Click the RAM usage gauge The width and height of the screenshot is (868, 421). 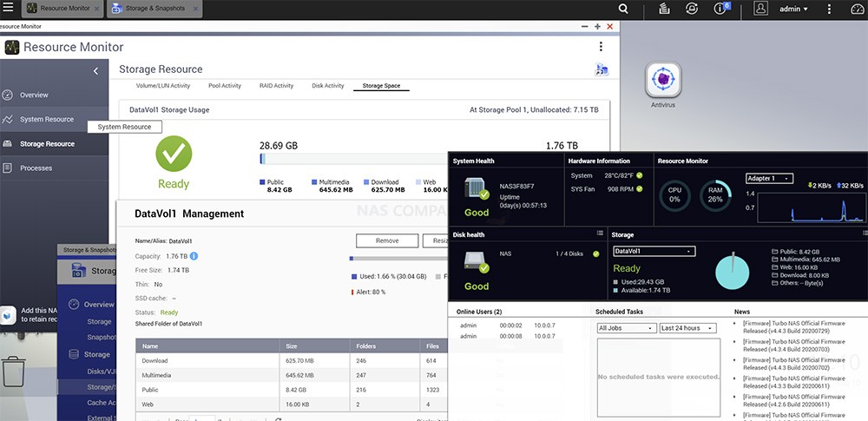point(715,195)
